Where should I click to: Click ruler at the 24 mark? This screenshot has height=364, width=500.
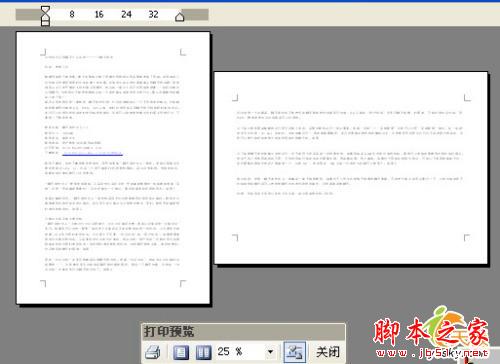pyautogui.click(x=126, y=14)
